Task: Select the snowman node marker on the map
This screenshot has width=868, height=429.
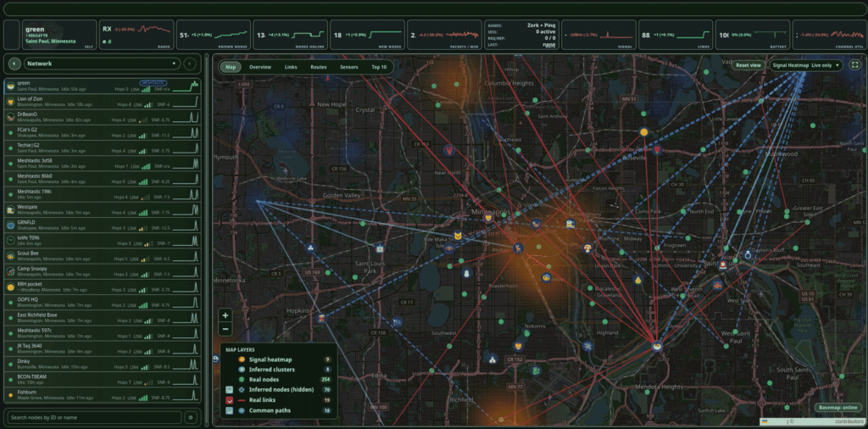Action: click(467, 273)
